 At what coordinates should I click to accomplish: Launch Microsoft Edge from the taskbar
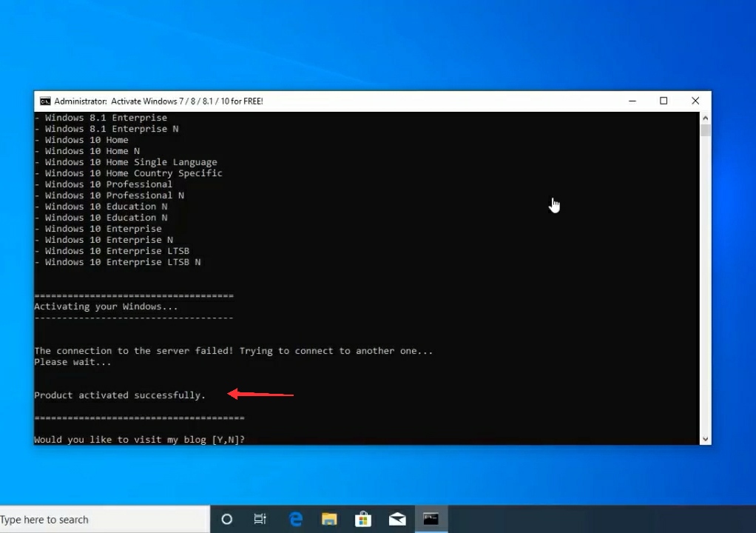coord(295,519)
